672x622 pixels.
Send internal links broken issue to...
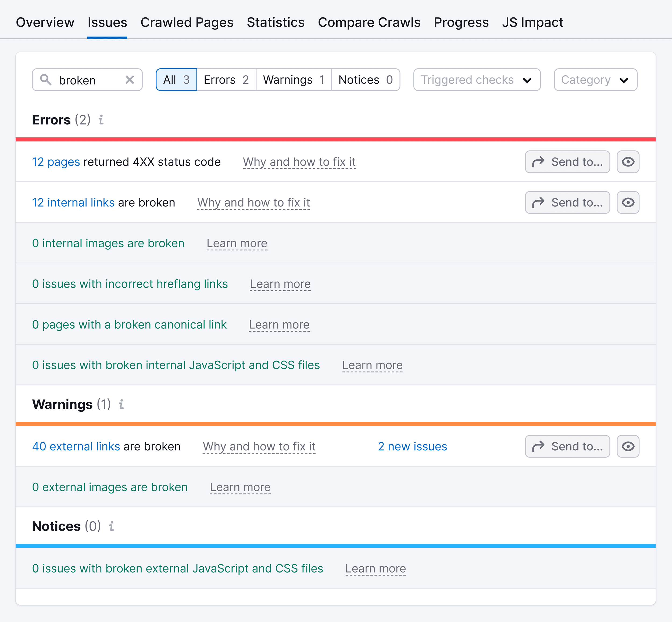[567, 202]
